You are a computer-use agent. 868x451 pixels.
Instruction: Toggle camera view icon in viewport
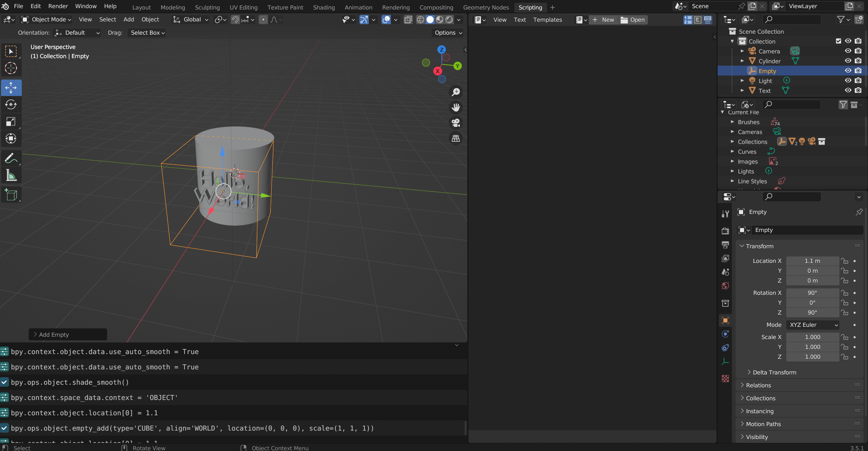(x=455, y=123)
